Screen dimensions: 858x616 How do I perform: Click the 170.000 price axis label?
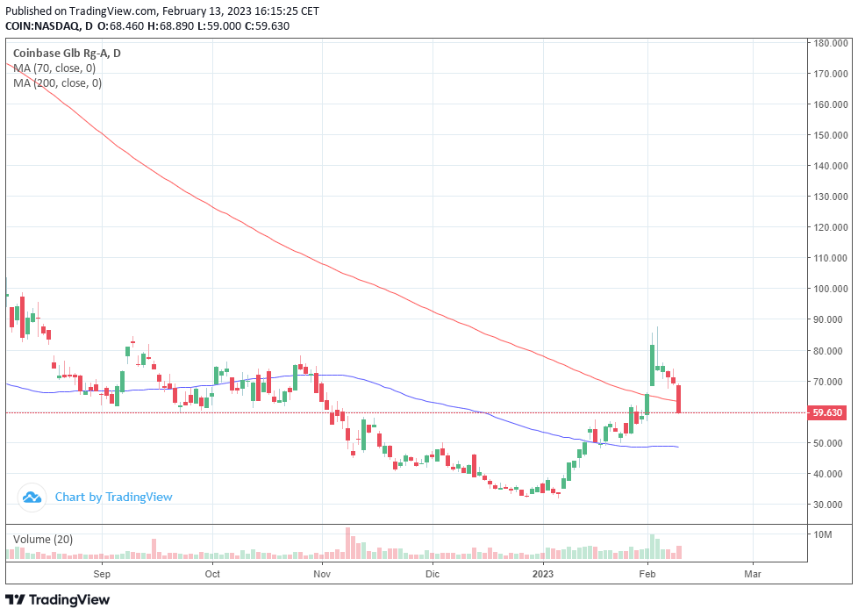tap(830, 74)
